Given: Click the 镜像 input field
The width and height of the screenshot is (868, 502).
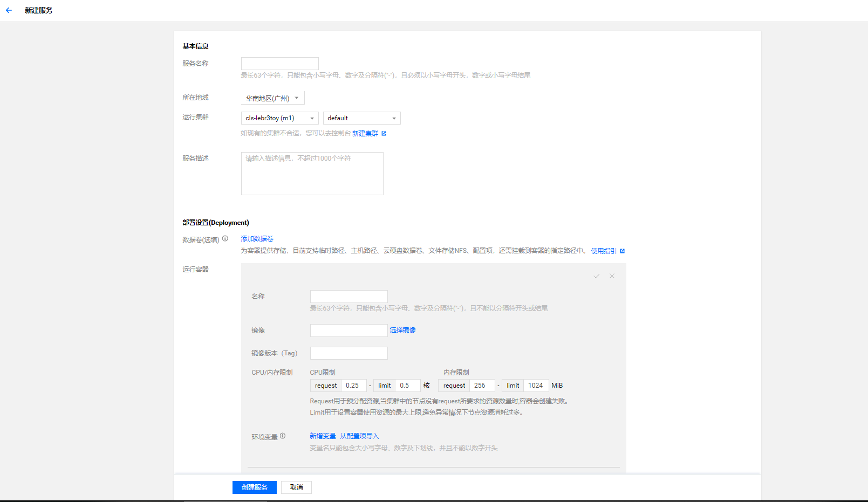Looking at the screenshot, I should click(x=349, y=331).
